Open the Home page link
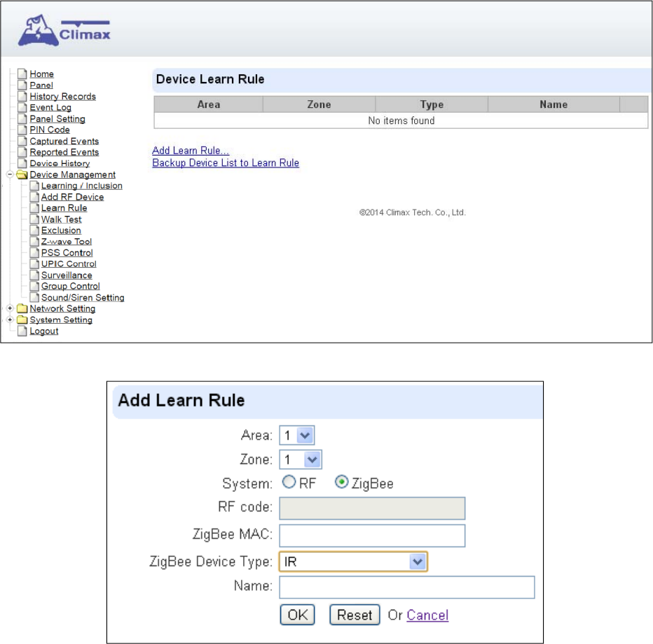The height and width of the screenshot is (644, 653). pyautogui.click(x=41, y=74)
